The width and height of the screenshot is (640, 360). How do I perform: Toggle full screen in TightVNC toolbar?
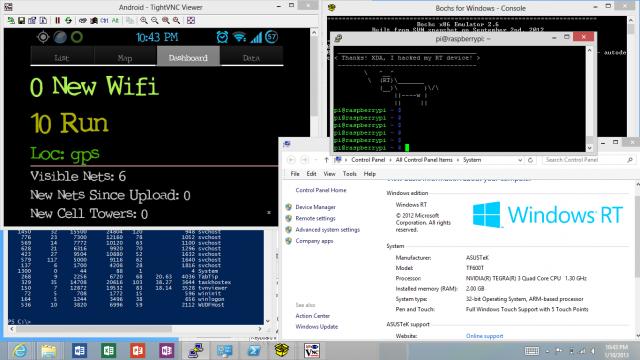191,20
